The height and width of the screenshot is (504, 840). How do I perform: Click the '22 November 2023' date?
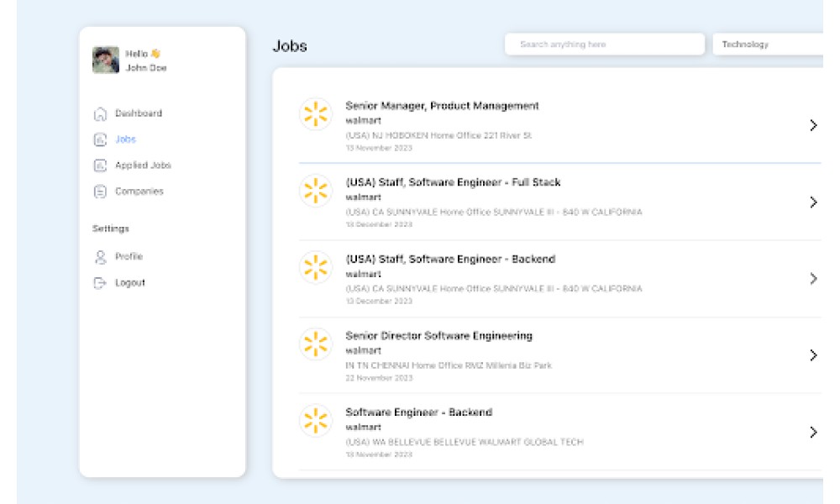point(379,378)
